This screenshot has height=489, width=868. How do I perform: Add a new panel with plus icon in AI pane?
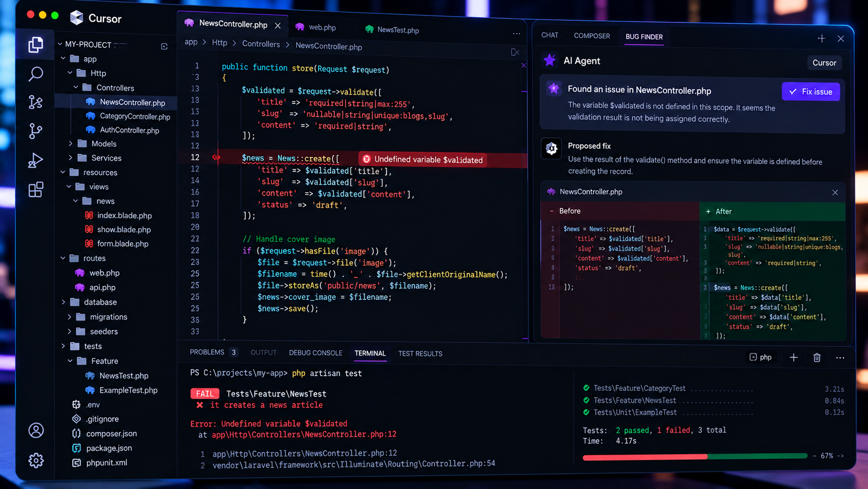coord(821,38)
